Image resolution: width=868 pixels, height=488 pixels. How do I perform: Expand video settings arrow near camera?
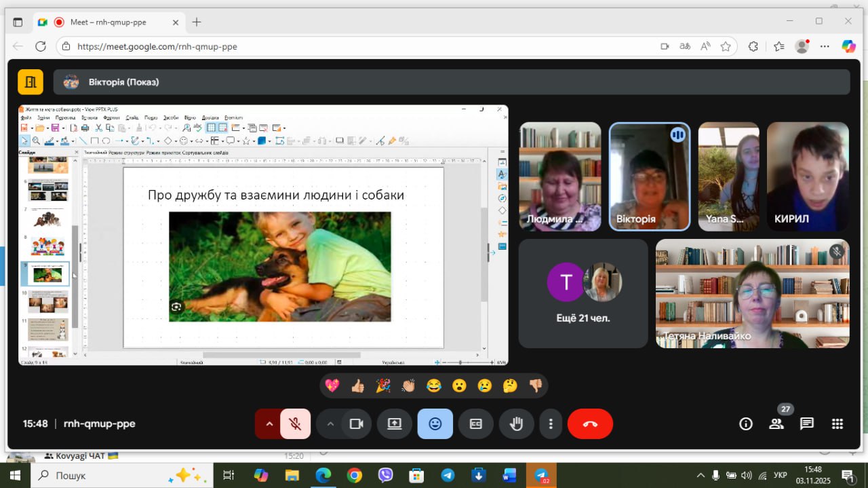(x=330, y=424)
